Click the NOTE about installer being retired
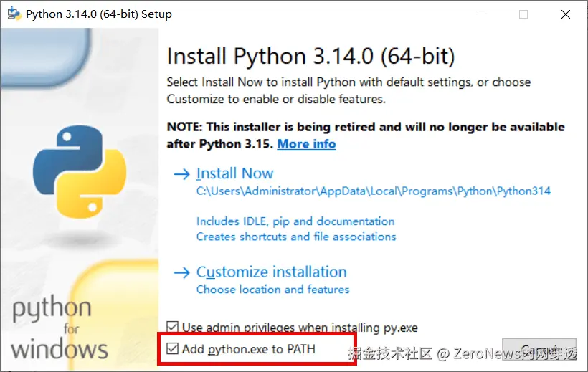Screen dimensions: 588x372 click(366, 135)
